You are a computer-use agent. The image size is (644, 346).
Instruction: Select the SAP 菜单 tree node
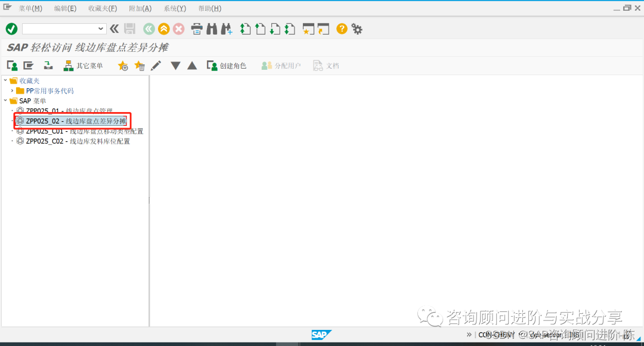point(32,101)
